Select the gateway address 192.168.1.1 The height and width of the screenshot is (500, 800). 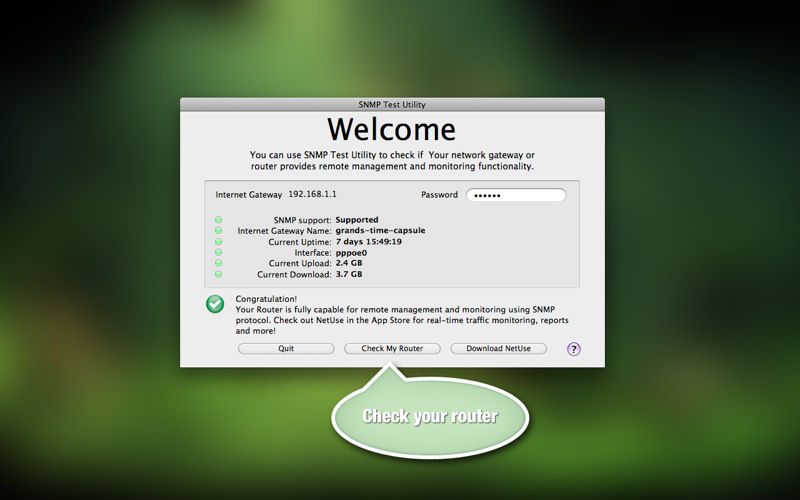(x=312, y=194)
